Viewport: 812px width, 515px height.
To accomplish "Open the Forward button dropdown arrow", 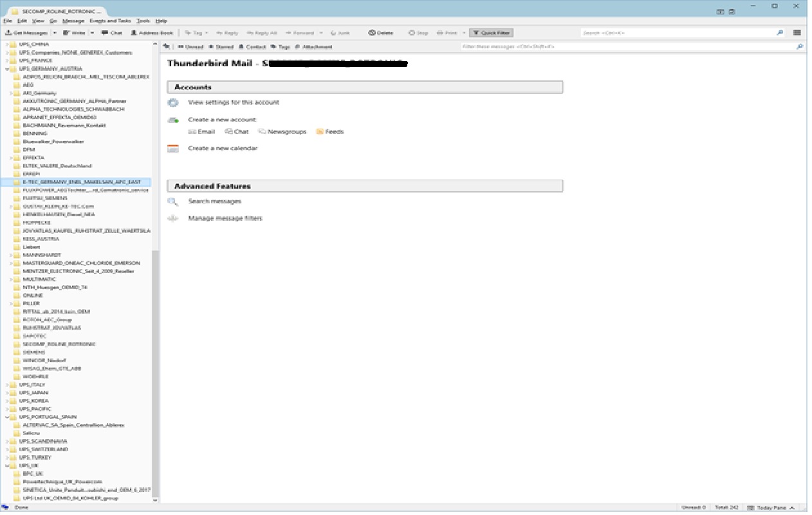I will coord(320,33).
